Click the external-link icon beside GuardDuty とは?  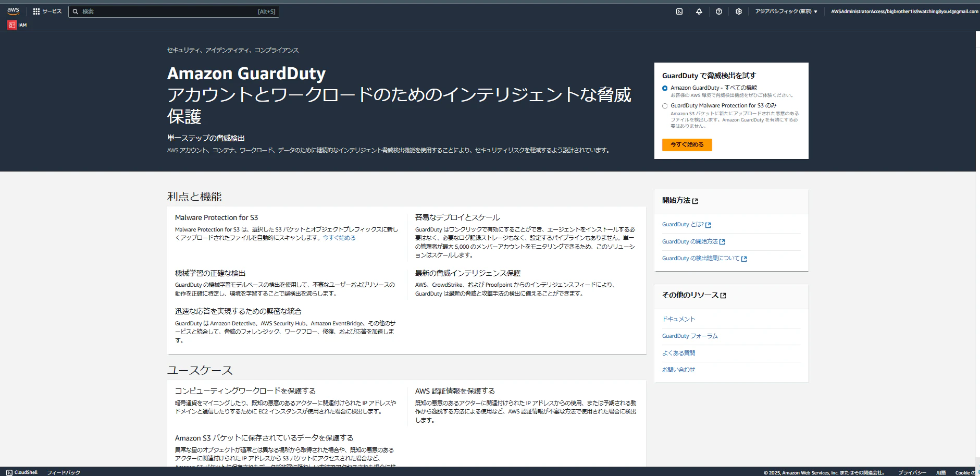click(708, 225)
